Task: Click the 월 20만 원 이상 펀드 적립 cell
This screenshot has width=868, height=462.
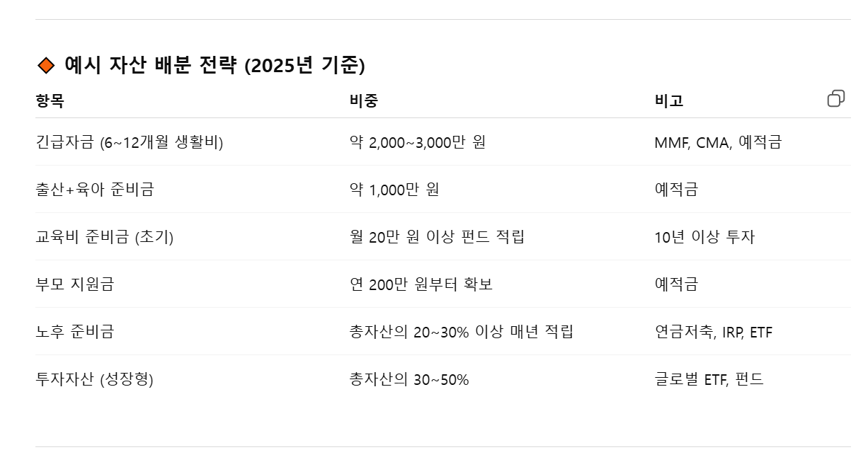Action: point(438,237)
